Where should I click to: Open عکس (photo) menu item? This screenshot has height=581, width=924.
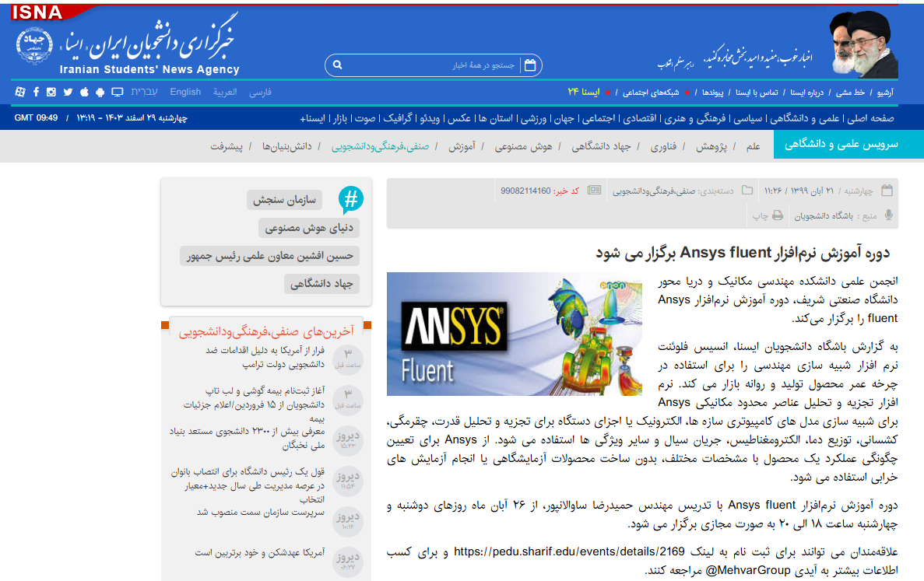pyautogui.click(x=459, y=118)
